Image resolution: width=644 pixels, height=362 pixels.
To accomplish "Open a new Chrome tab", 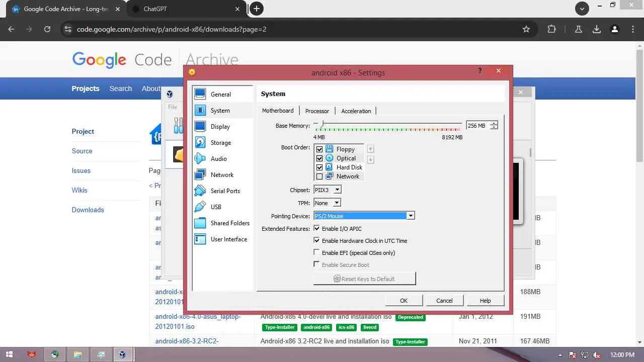I will [257, 9].
